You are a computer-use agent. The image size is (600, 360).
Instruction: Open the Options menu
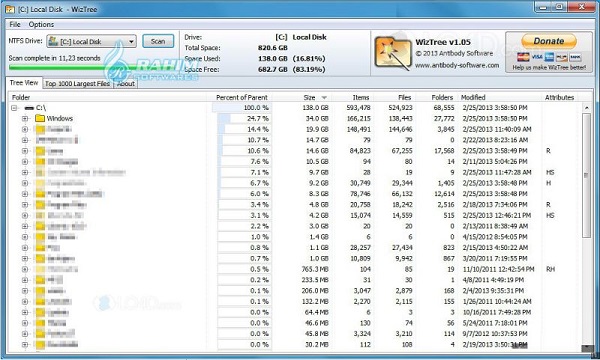(x=41, y=24)
